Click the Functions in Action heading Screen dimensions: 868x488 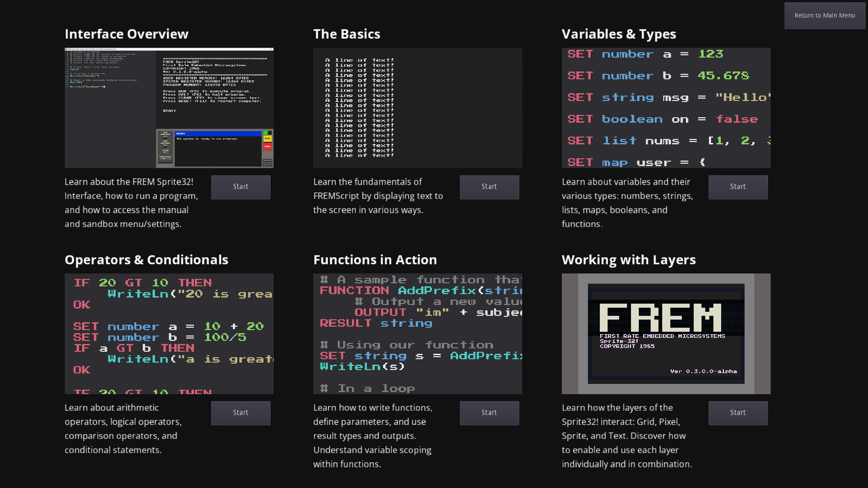(x=375, y=260)
